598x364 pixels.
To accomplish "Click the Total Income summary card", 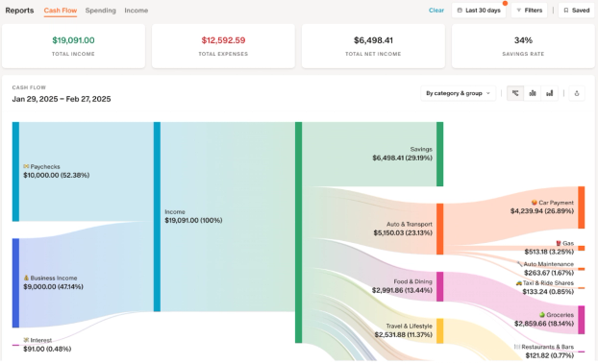I will click(x=73, y=46).
